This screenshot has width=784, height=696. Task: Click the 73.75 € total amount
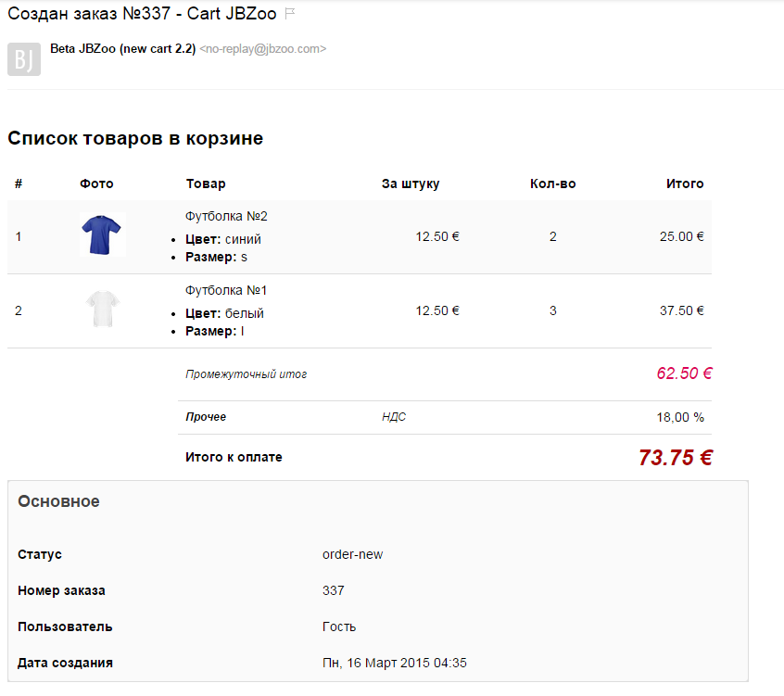click(676, 458)
